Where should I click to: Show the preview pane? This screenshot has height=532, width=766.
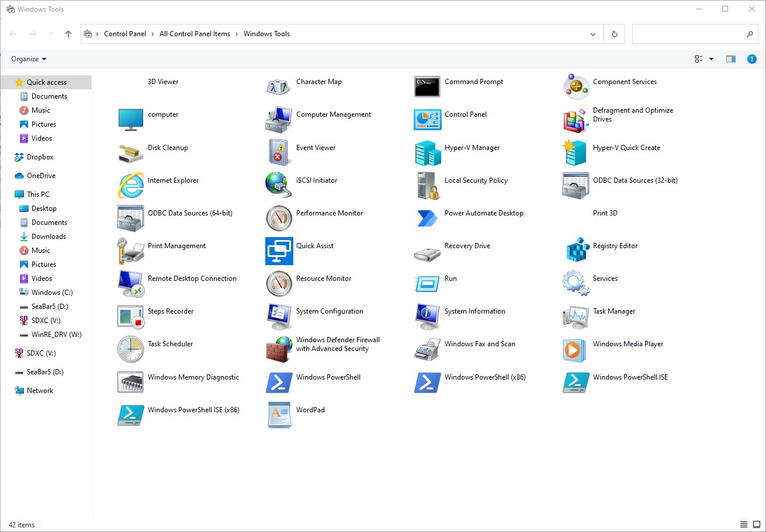(x=730, y=58)
